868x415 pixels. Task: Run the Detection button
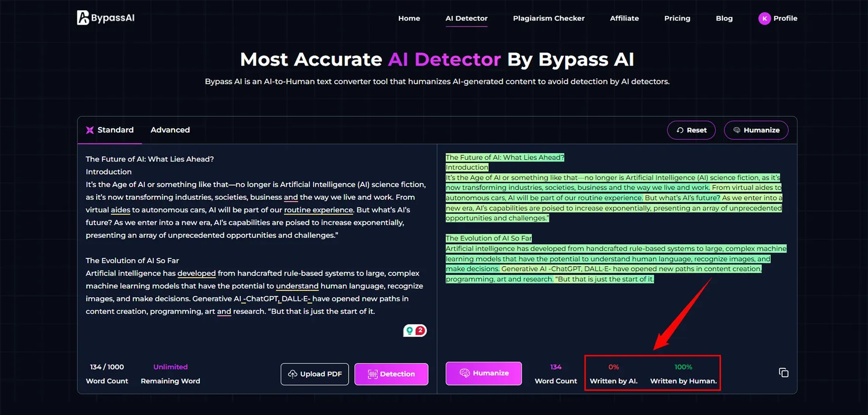391,374
